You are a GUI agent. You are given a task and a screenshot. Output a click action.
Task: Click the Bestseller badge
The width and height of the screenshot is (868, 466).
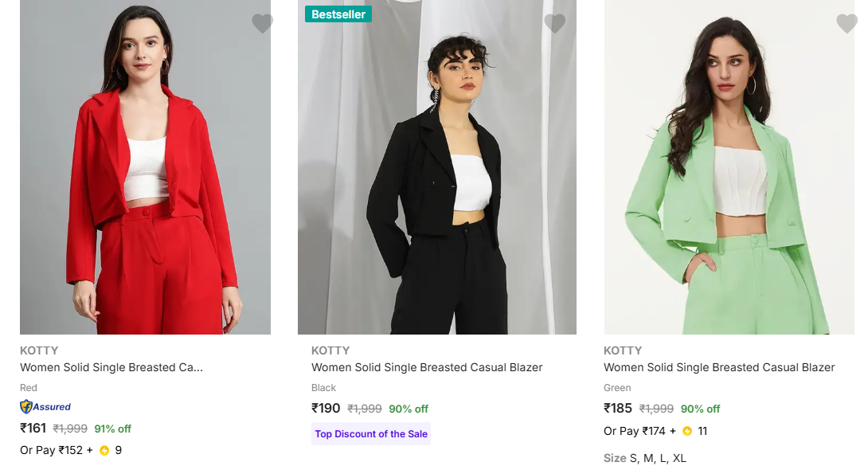(x=338, y=14)
